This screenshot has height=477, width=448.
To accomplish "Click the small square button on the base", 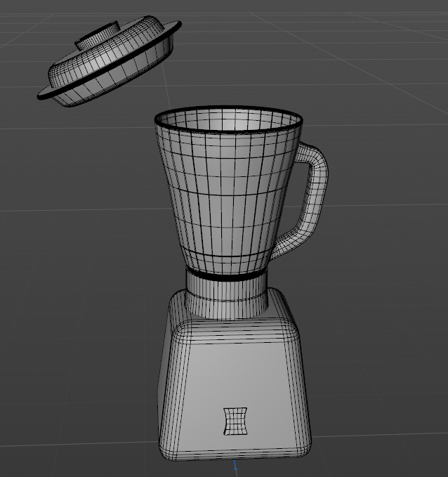I will coord(235,422).
